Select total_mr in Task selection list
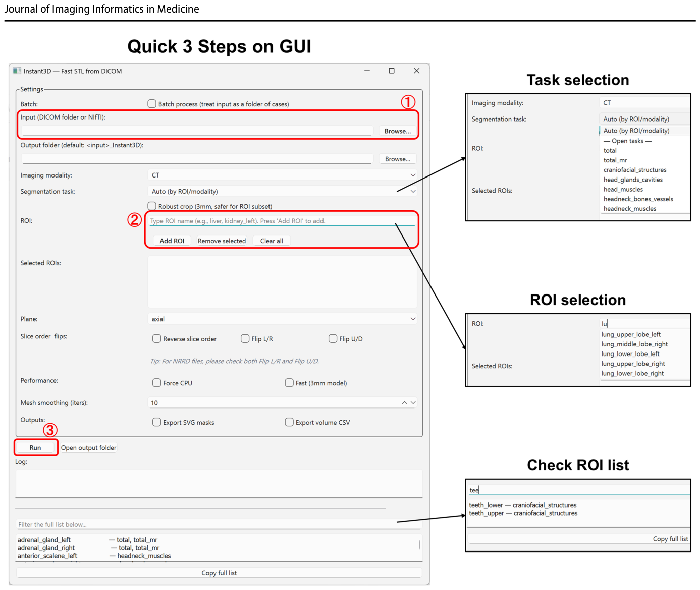This screenshot has height=590, width=700. pyautogui.click(x=615, y=160)
